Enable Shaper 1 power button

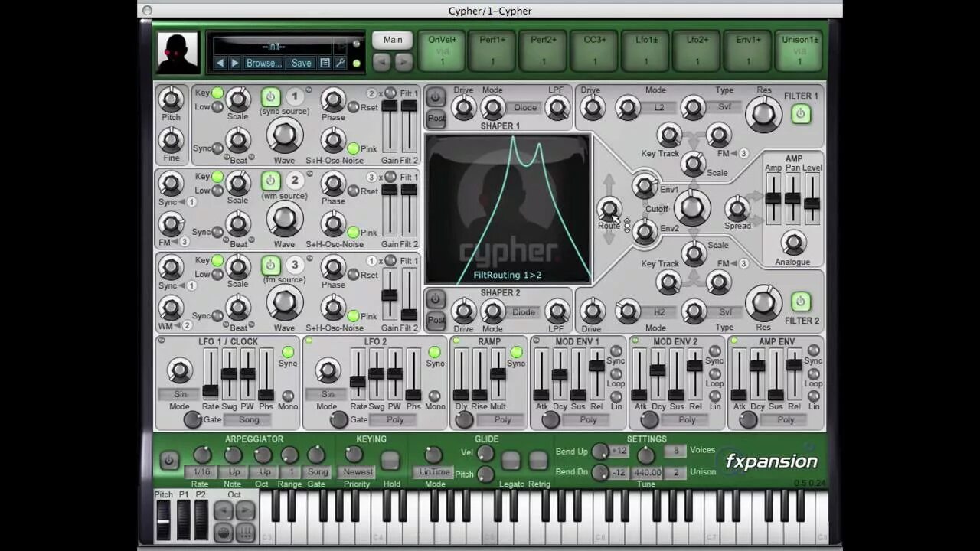[x=436, y=97]
